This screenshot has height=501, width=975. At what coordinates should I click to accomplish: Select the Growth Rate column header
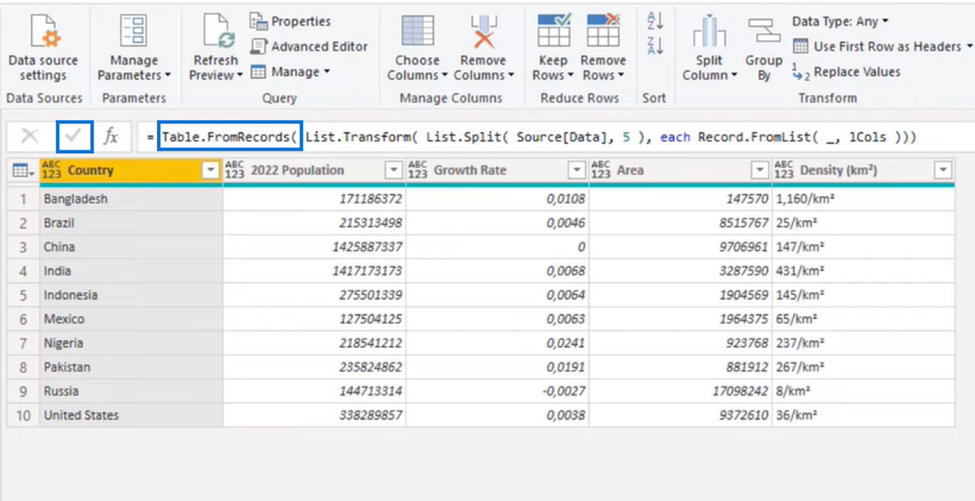point(497,170)
